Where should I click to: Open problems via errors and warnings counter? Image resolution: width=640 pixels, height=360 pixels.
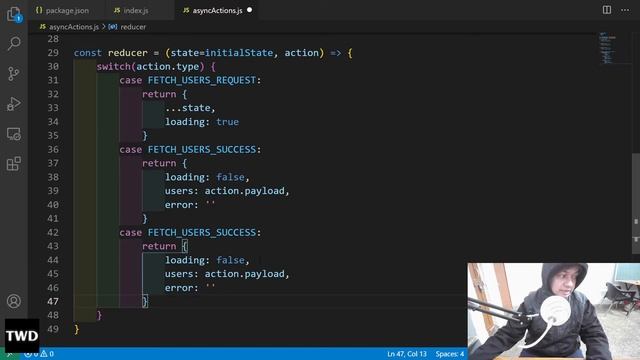[39, 354]
